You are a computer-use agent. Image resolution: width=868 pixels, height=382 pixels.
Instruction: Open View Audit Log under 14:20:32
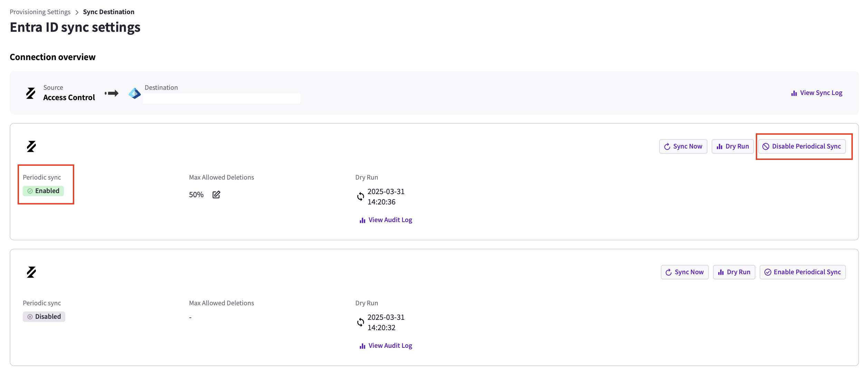pos(386,346)
